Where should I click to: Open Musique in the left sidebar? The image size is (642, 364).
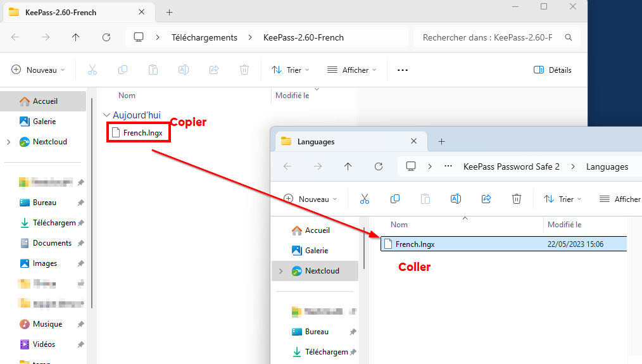pyautogui.click(x=47, y=324)
